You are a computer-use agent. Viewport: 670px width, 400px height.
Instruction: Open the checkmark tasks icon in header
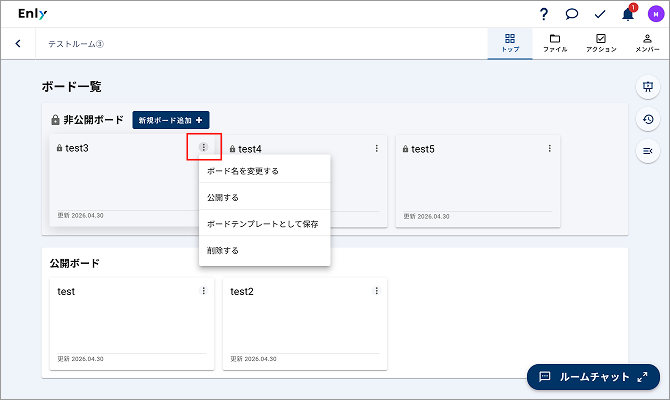[x=600, y=14]
